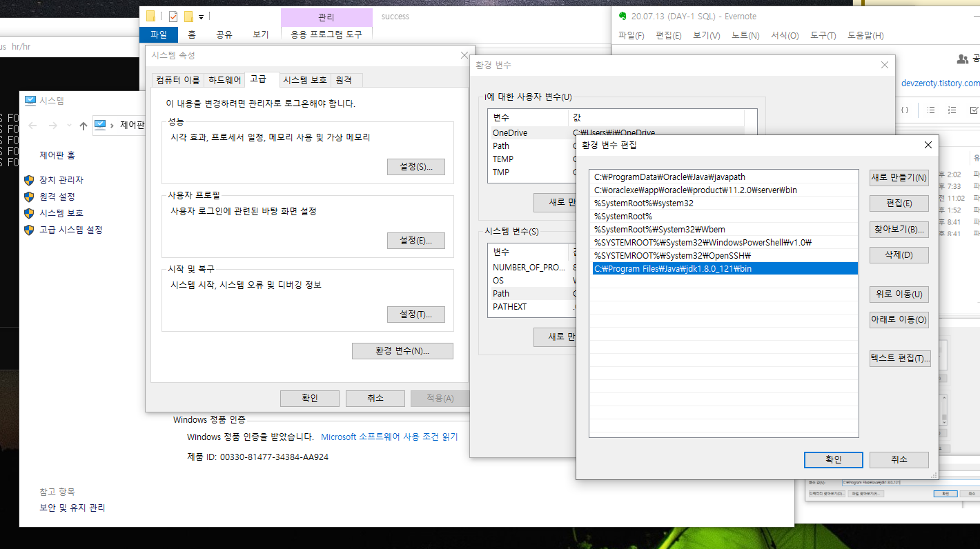Viewport: 980px width, 549px height.
Task: Open Microsoft 소프트웨어 사용 조건 읽기 link
Action: [x=389, y=437]
